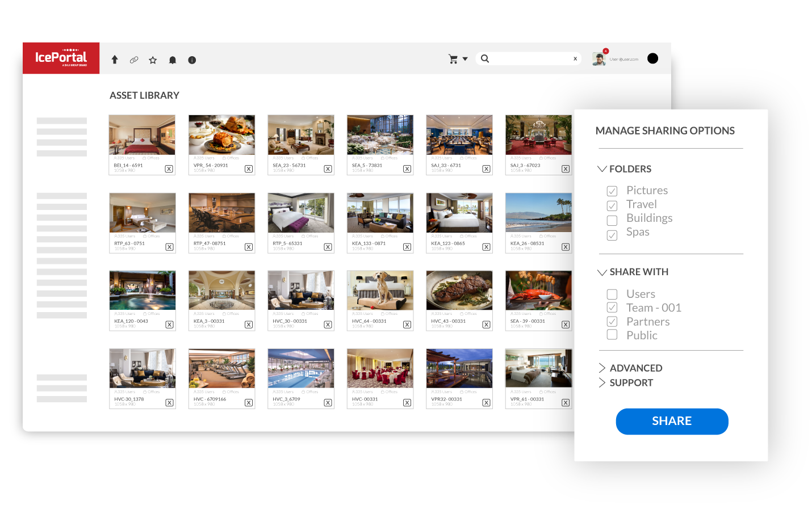Uncheck the Spas folder checkbox

point(612,235)
